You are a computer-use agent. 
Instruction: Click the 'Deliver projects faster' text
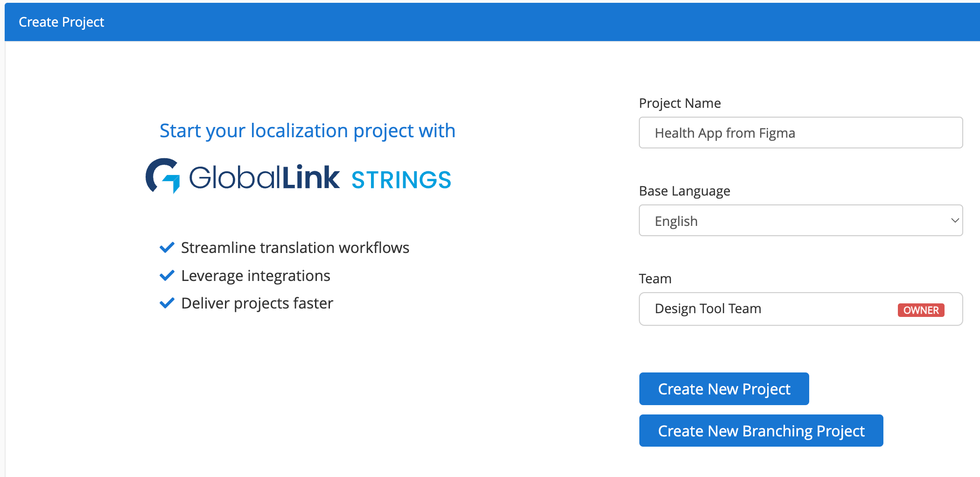(x=257, y=303)
